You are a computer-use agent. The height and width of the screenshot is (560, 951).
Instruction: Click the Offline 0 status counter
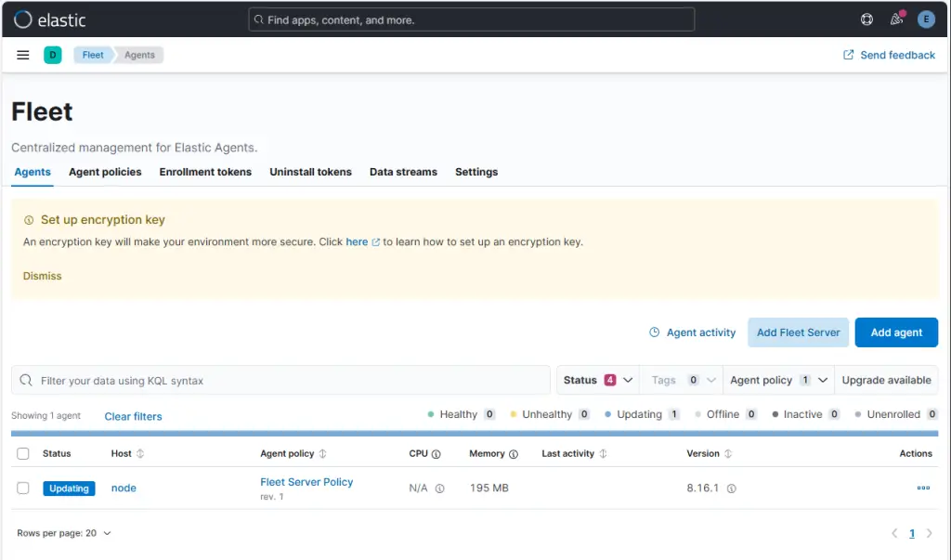coord(725,414)
